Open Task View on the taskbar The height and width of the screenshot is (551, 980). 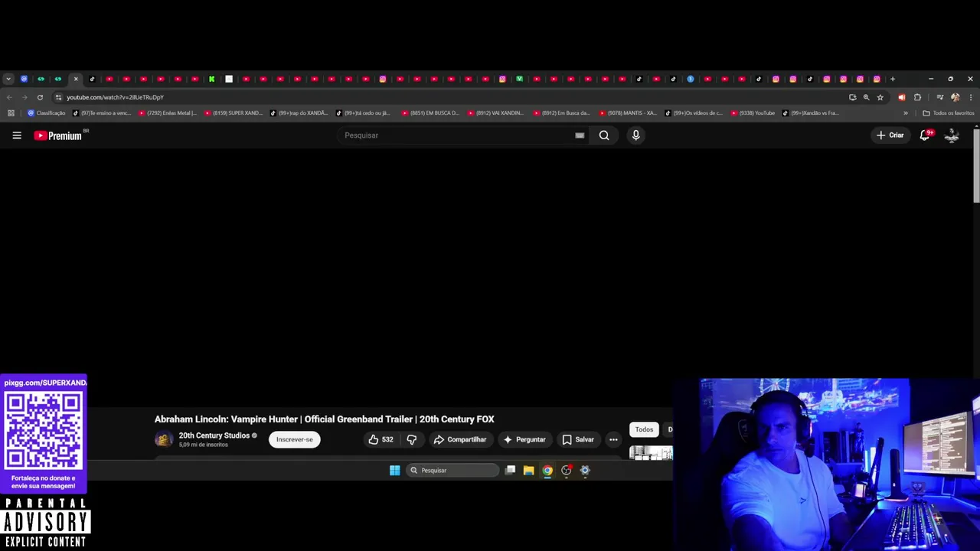click(510, 471)
